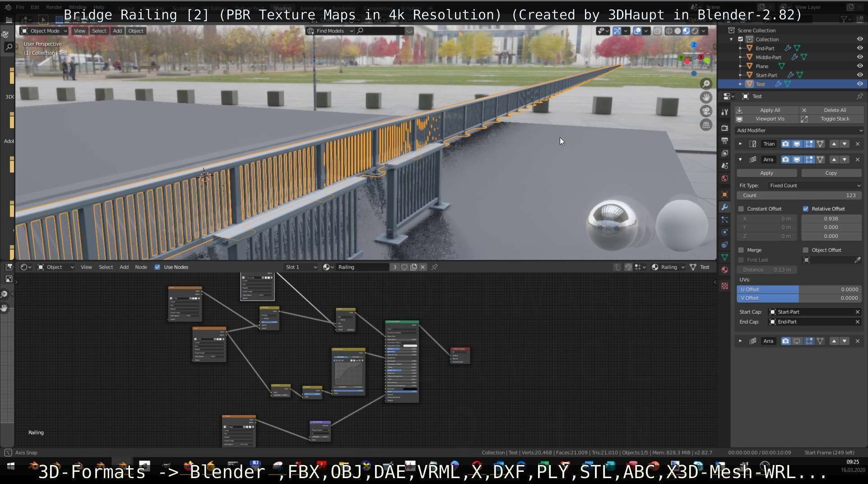
Task: Open the Output properties tab icon
Action: [x=724, y=140]
